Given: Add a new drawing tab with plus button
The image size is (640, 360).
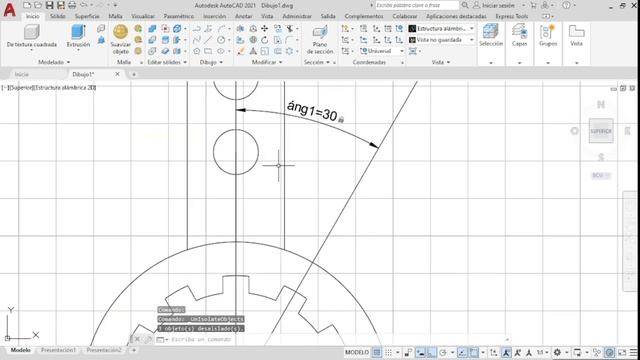Looking at the screenshot, I should [133, 74].
